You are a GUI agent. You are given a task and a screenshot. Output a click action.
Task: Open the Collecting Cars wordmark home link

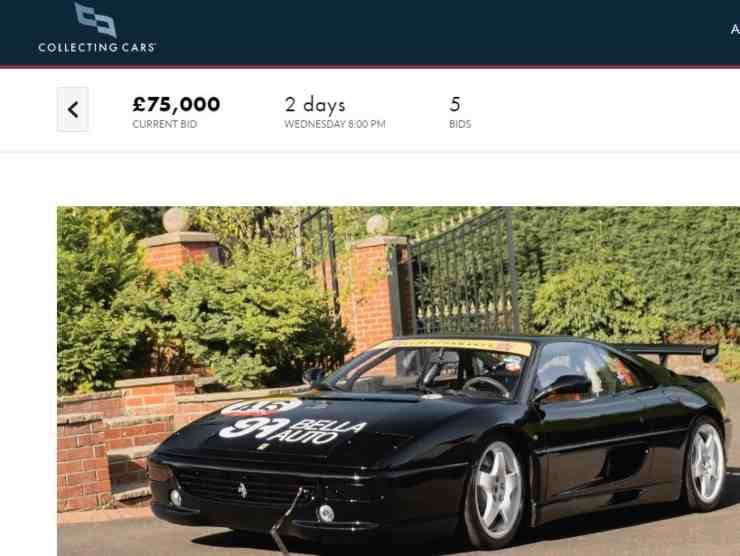coord(97,47)
